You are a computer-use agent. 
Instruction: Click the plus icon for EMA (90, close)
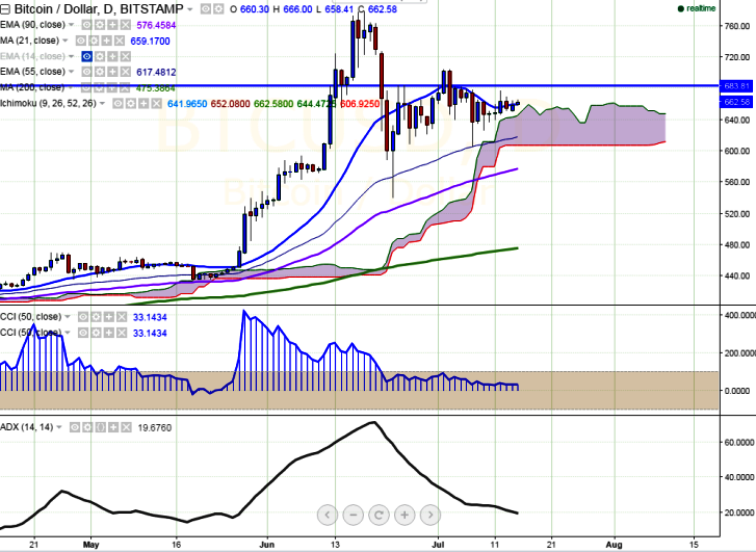(112, 25)
